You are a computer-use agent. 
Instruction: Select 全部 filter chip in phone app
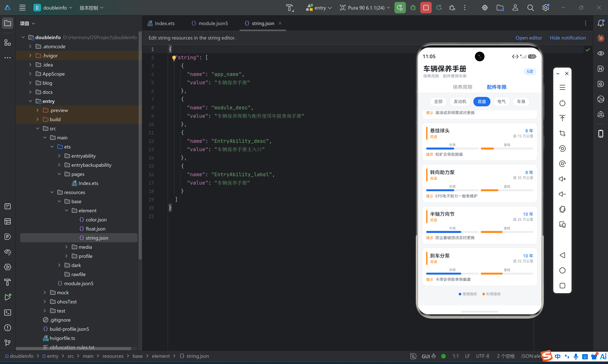[438, 102]
